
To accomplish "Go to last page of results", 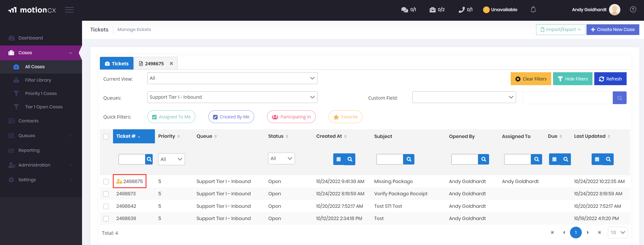I will click(x=599, y=233).
